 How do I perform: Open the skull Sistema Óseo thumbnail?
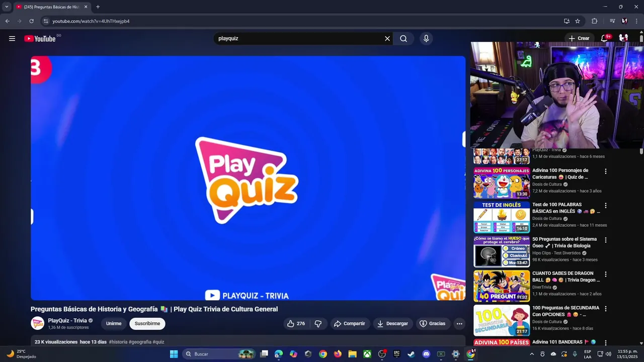(502, 251)
